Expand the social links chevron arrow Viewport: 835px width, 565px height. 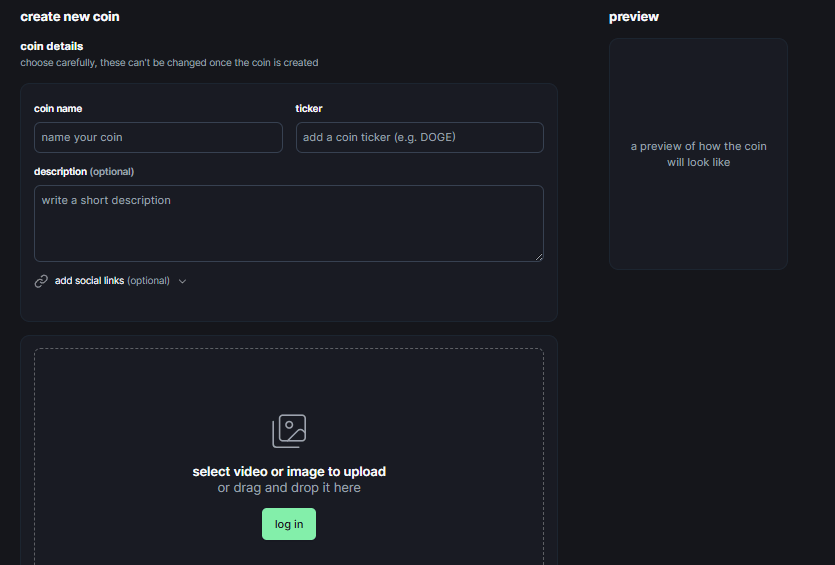(182, 281)
